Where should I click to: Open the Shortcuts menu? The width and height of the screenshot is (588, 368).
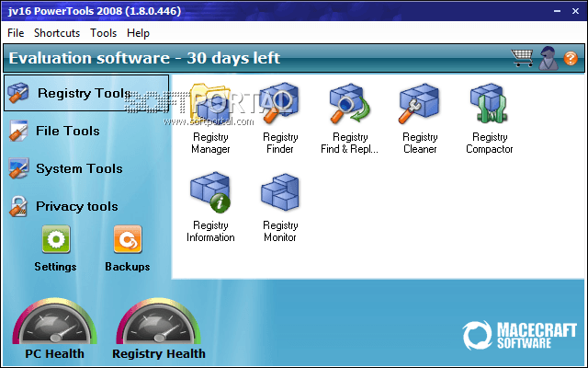click(x=57, y=33)
